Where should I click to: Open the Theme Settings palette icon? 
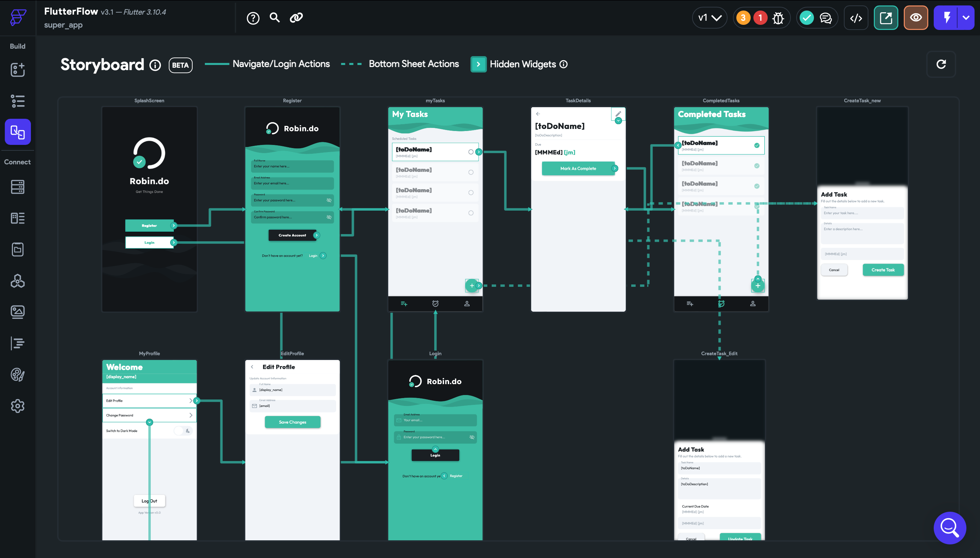(18, 374)
